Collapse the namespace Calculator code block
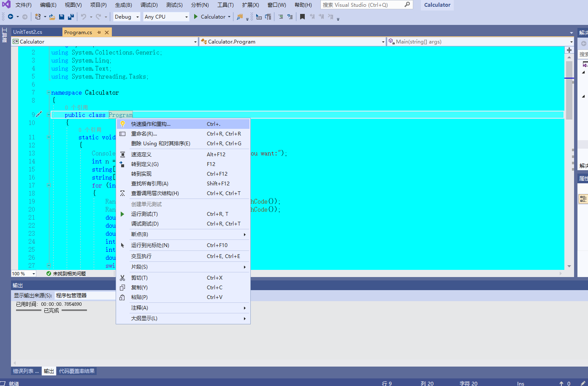 49,92
